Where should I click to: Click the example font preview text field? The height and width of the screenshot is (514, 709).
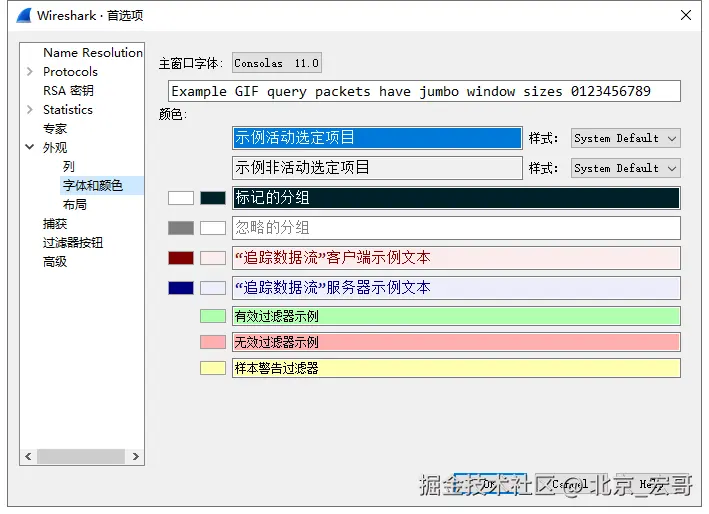pos(424,91)
